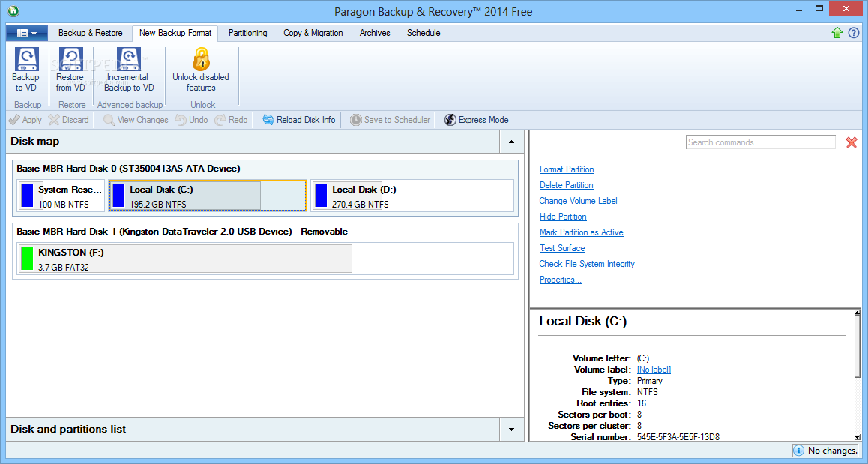Switch to Copy & Migration tab

click(x=313, y=33)
